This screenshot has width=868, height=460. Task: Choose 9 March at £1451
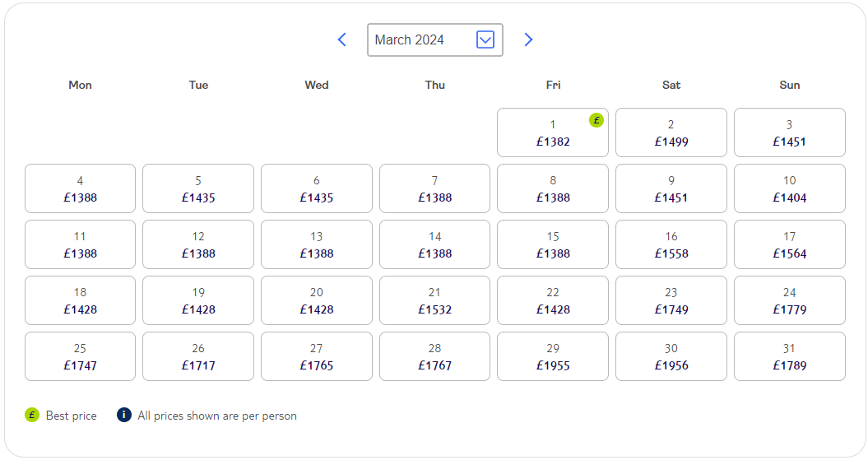pyautogui.click(x=671, y=188)
